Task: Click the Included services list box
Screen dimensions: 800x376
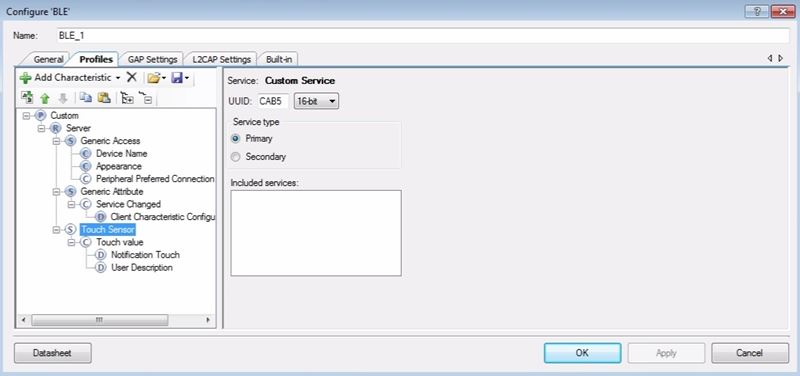Action: (316, 233)
